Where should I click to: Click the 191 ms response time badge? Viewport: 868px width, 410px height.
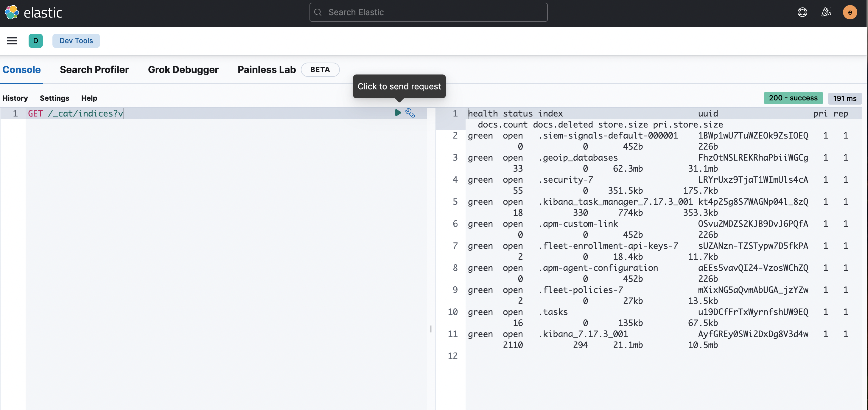[x=844, y=98]
